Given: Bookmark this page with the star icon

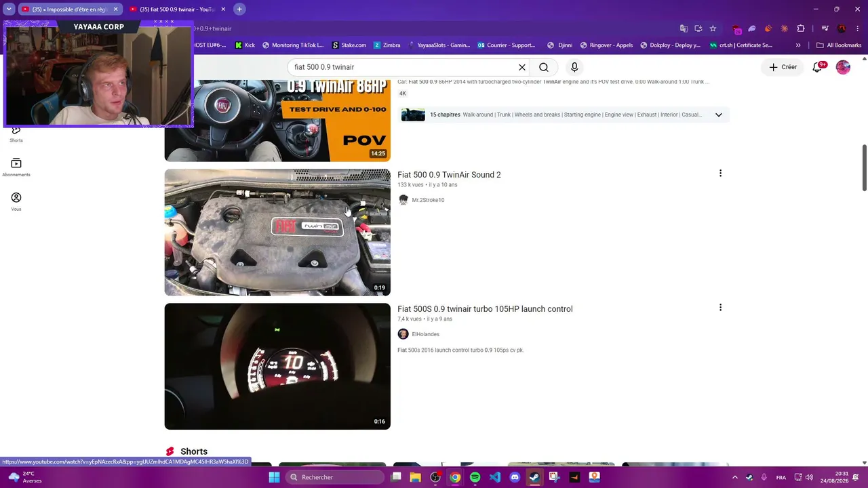Looking at the screenshot, I should 713,28.
